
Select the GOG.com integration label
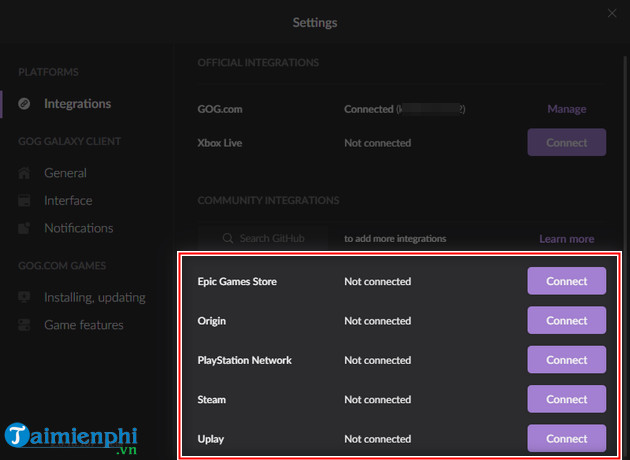(220, 109)
